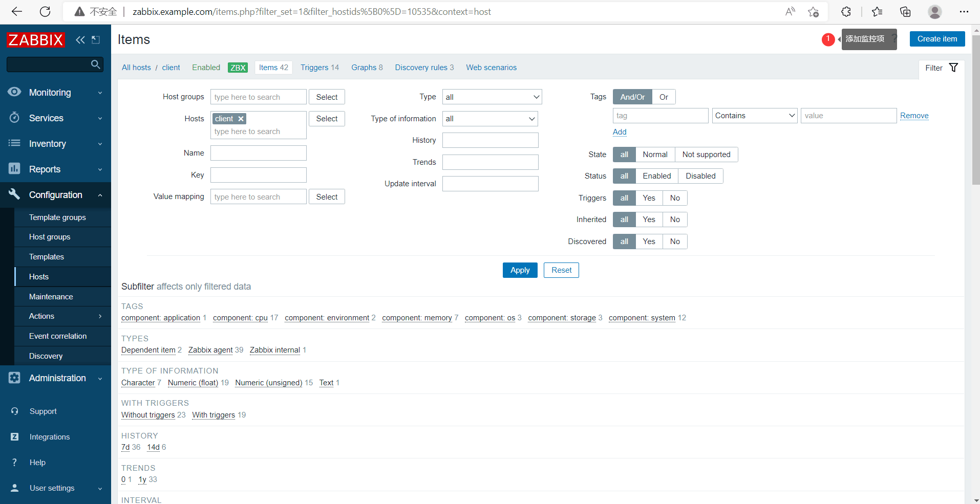Screen dimensions: 980x504
Task: Click the sidebar search magnifier icon
Action: 95,64
